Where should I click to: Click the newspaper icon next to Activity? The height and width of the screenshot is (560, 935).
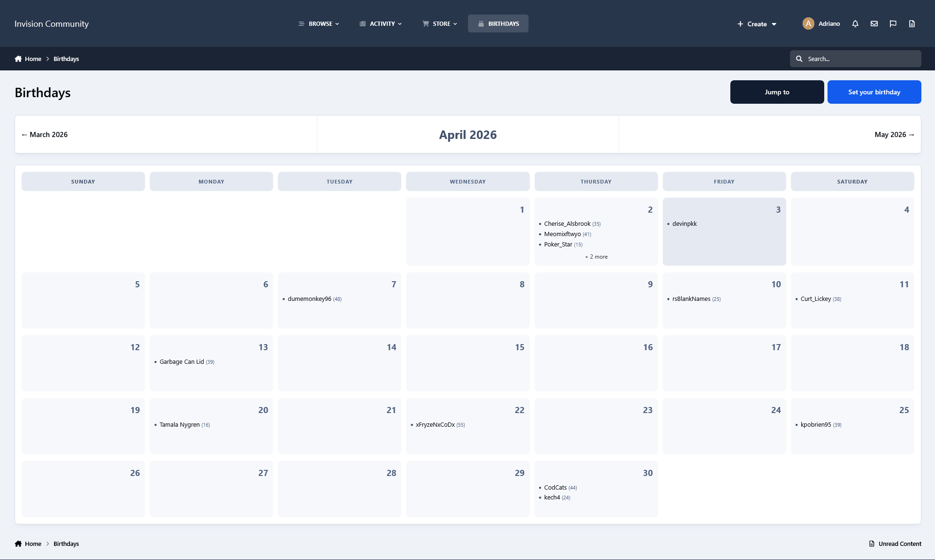(361, 23)
